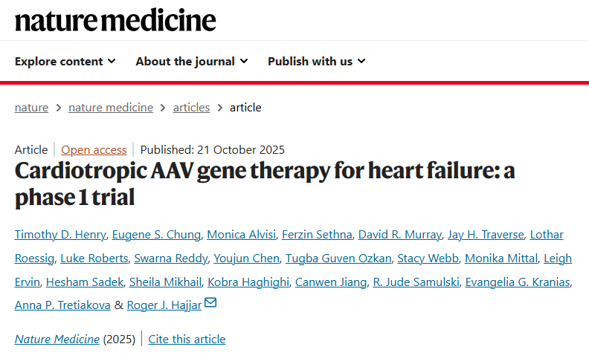
Task: Expand the Publish with us menu
Action: pyautogui.click(x=316, y=61)
